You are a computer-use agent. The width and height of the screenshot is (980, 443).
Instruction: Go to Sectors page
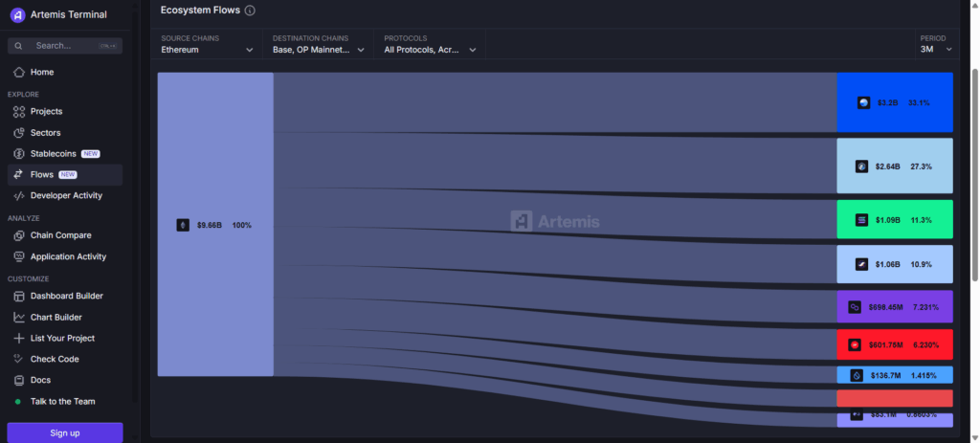(65, 133)
